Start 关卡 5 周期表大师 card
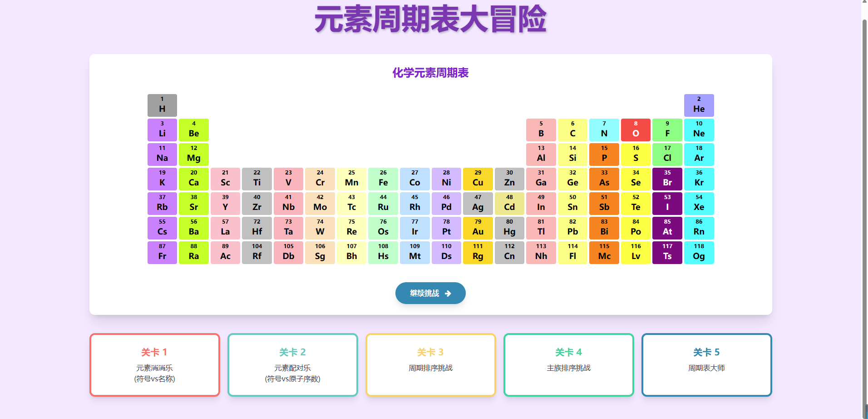 click(x=706, y=365)
